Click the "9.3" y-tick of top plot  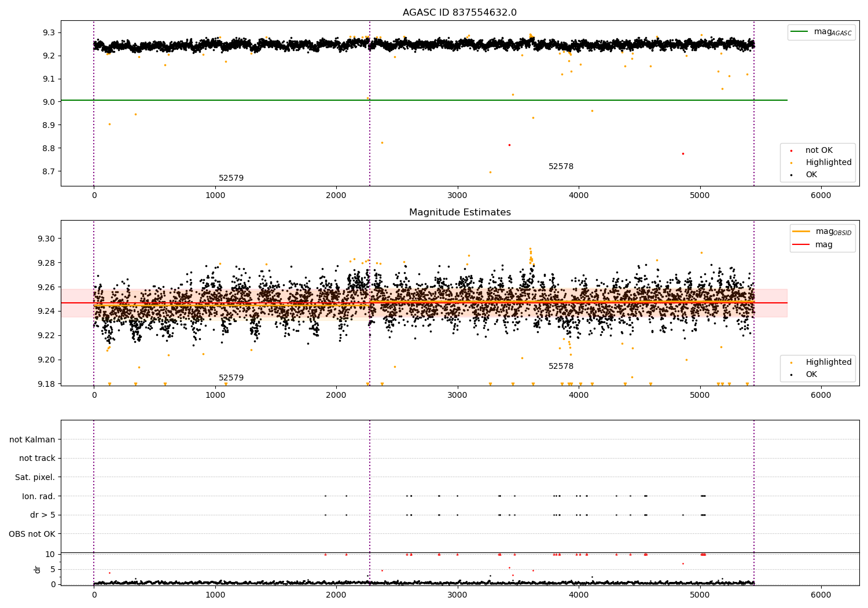[49, 32]
